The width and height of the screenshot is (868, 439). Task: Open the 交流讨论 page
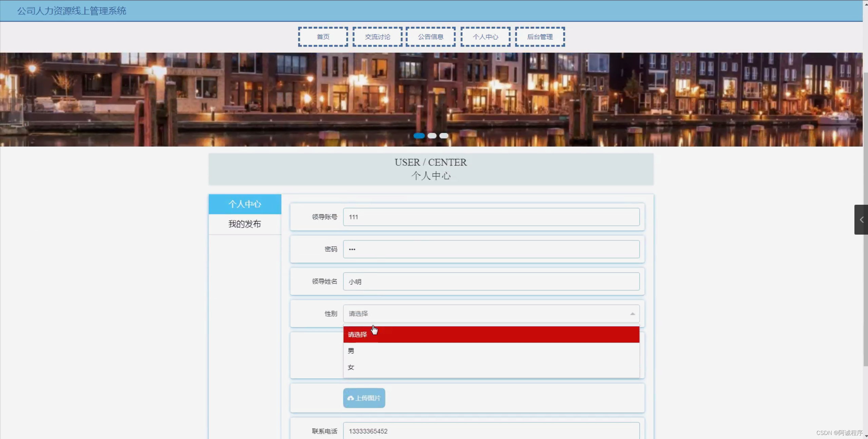click(377, 36)
